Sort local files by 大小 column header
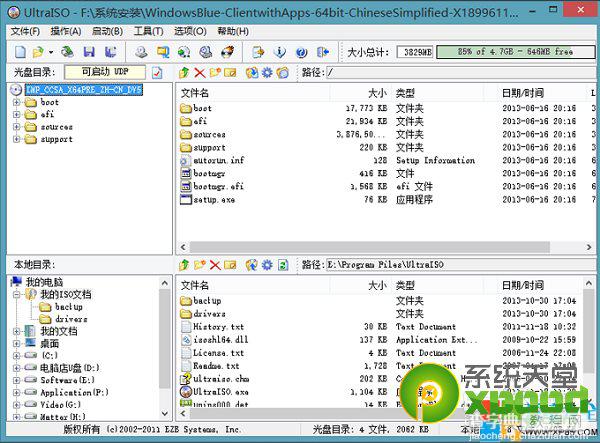 click(x=360, y=285)
